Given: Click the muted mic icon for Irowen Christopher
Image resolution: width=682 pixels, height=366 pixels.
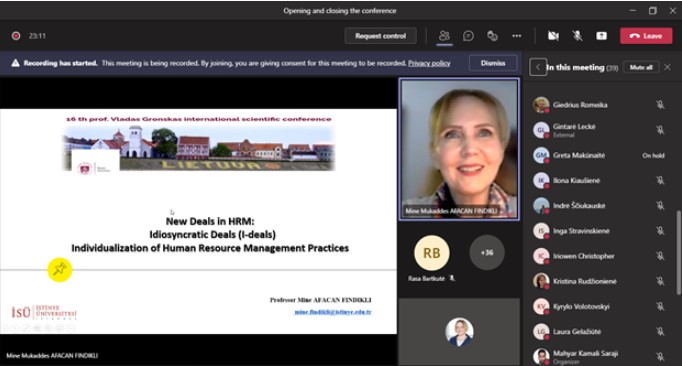Looking at the screenshot, I should coord(660,256).
